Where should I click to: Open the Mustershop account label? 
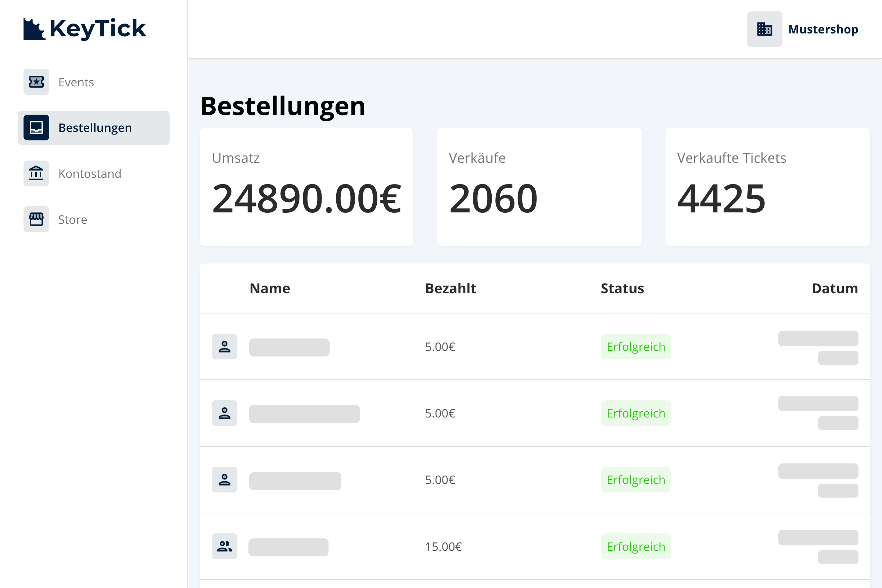tap(823, 29)
